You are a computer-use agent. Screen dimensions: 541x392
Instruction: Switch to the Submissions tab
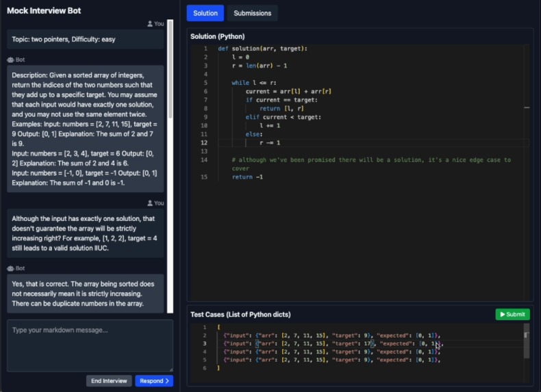(x=252, y=13)
